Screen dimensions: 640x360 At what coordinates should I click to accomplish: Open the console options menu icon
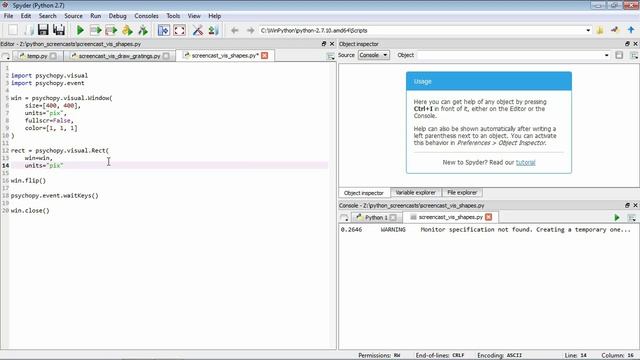[632, 218]
